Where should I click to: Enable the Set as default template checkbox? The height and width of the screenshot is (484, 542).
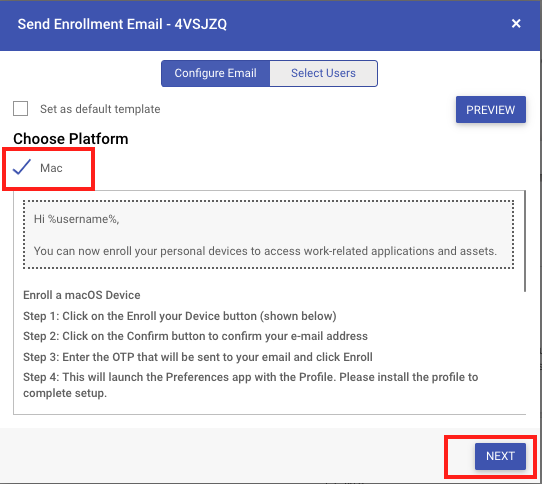[20, 109]
